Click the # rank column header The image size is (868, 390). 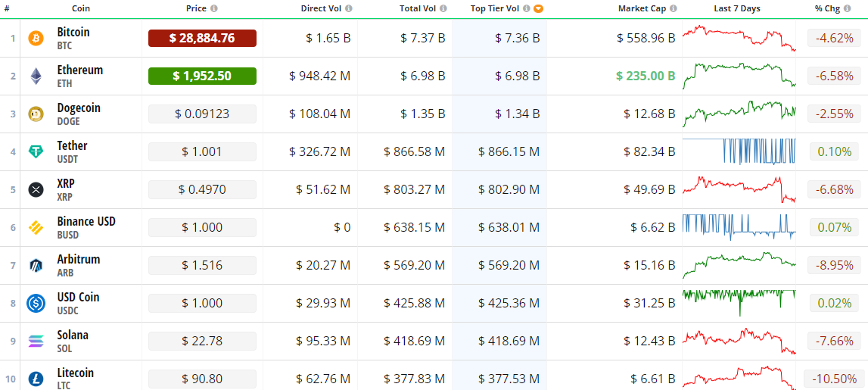click(x=8, y=9)
